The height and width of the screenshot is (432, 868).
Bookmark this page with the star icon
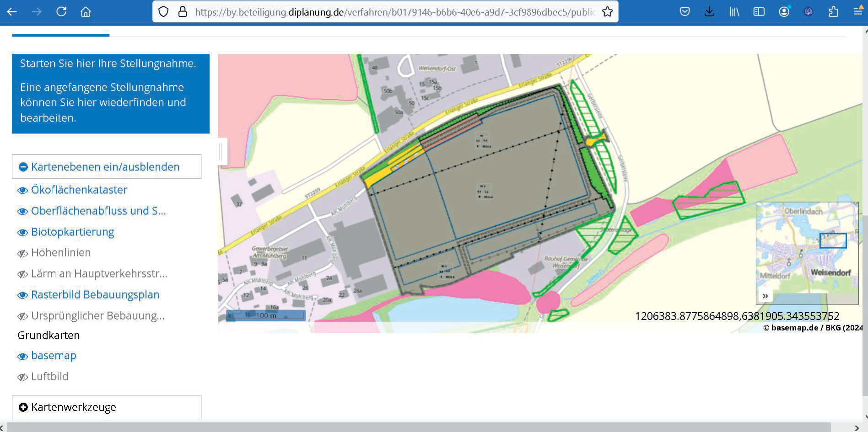click(x=607, y=12)
